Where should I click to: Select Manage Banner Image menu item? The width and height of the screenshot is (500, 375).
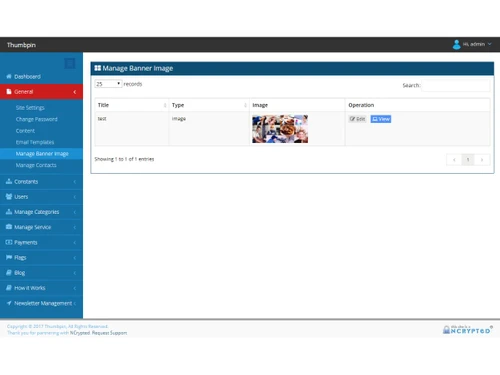pos(42,154)
